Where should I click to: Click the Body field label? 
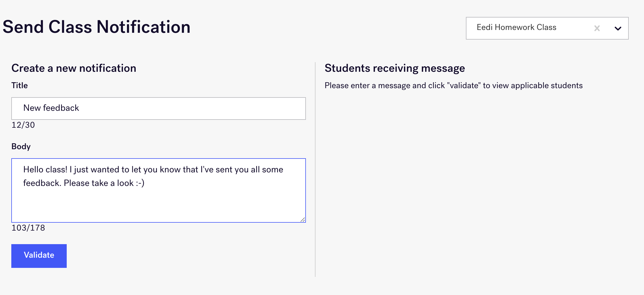[21, 146]
